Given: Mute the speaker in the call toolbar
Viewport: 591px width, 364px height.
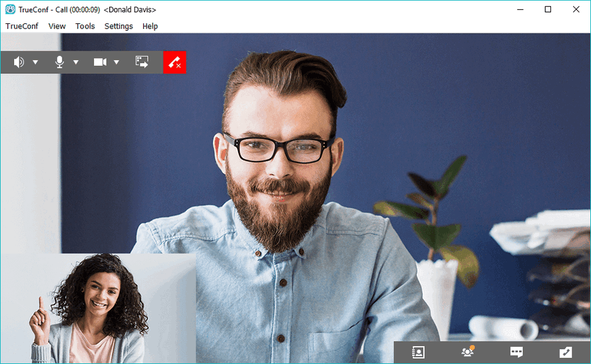Looking at the screenshot, I should pyautogui.click(x=19, y=62).
